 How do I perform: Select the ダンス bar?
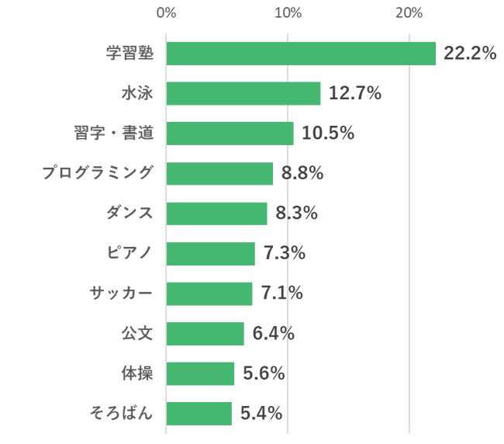pos(216,213)
